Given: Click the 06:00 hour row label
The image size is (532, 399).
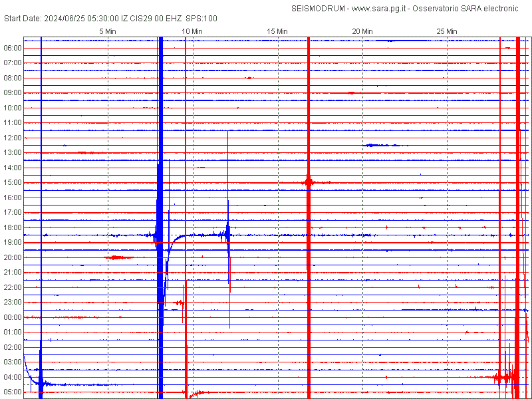Looking at the screenshot, I should [13, 48].
